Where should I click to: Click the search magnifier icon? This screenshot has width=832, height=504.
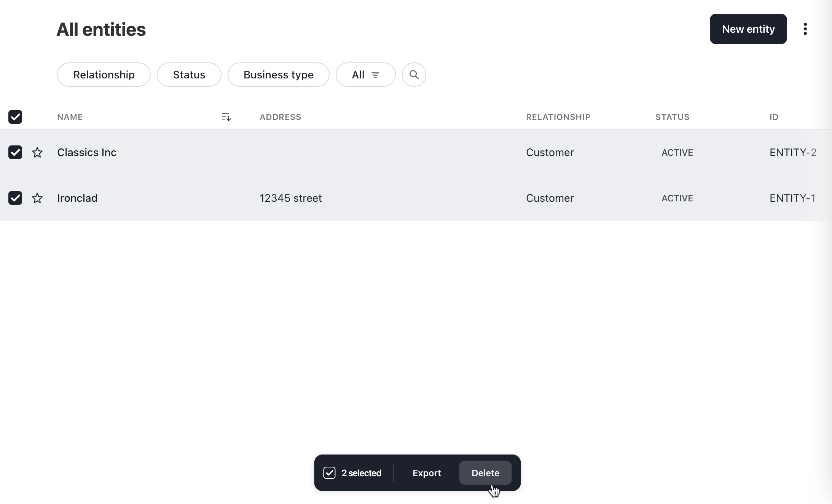click(x=414, y=75)
